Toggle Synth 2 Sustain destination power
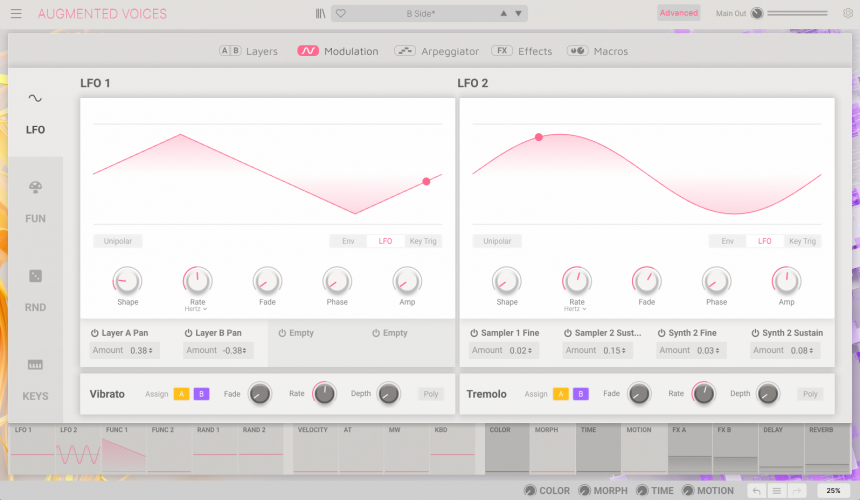This screenshot has height=500, width=860. [755, 333]
